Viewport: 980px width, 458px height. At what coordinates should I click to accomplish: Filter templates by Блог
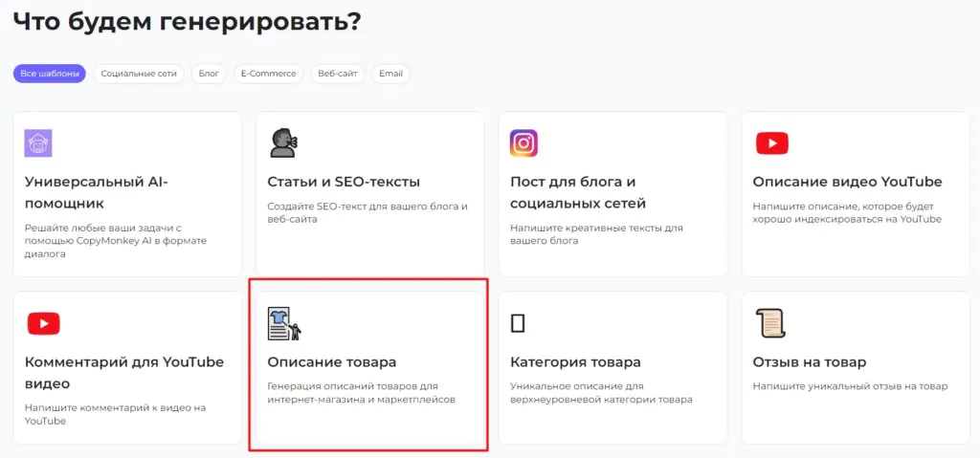[209, 74]
